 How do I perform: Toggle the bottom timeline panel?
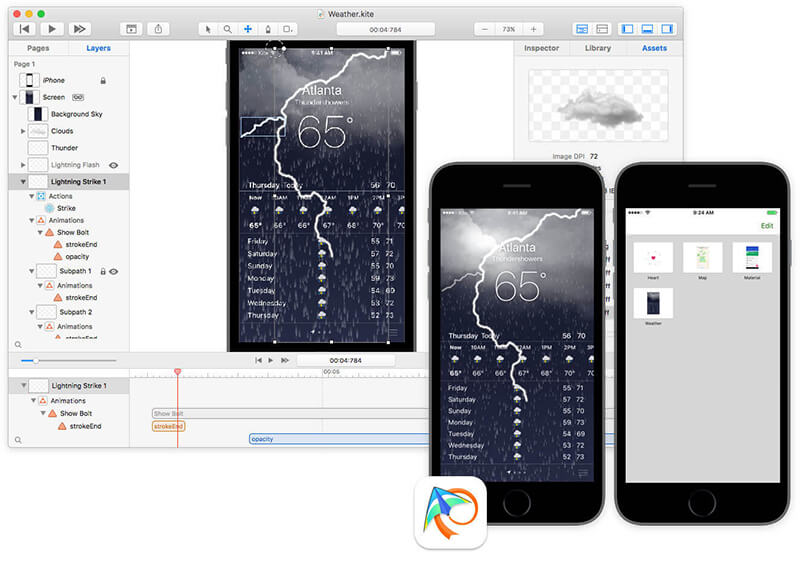click(647, 29)
